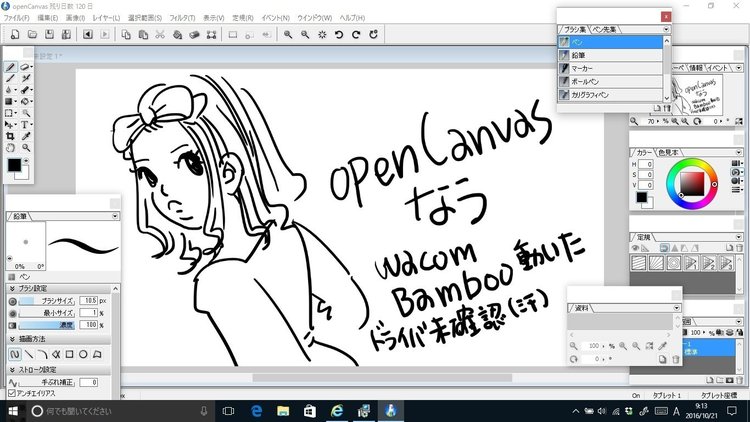This screenshot has width=750, height=422.
Task: Collapse the ブラシ設定 section
Action: (12, 289)
